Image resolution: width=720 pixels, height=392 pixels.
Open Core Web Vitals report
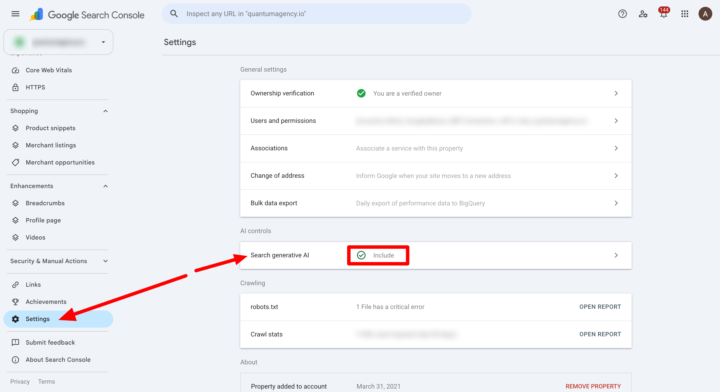pos(49,70)
